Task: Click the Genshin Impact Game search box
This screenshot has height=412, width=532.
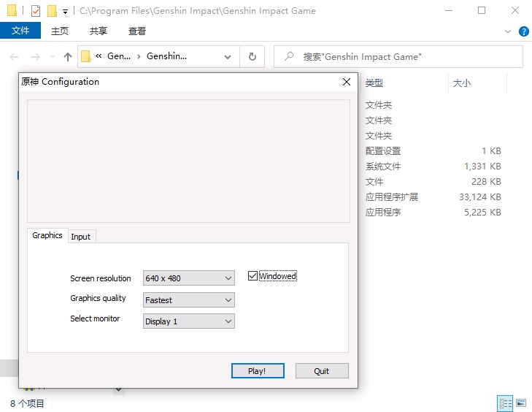Action: coord(398,57)
